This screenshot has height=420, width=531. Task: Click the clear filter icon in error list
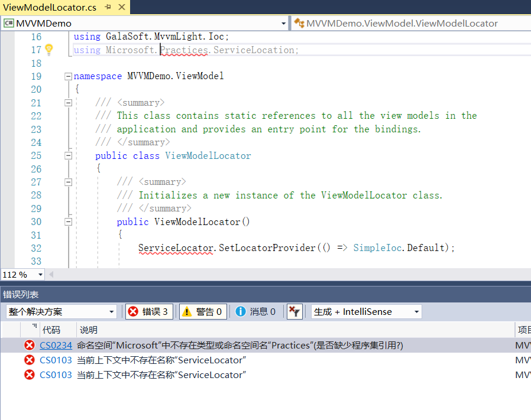click(x=294, y=312)
